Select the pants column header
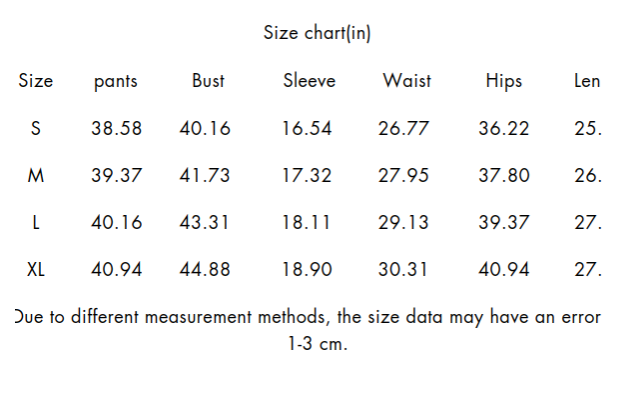 [x=116, y=82]
